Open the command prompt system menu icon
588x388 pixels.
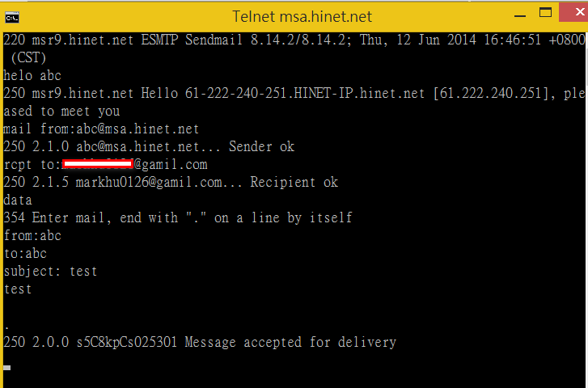[x=12, y=18]
